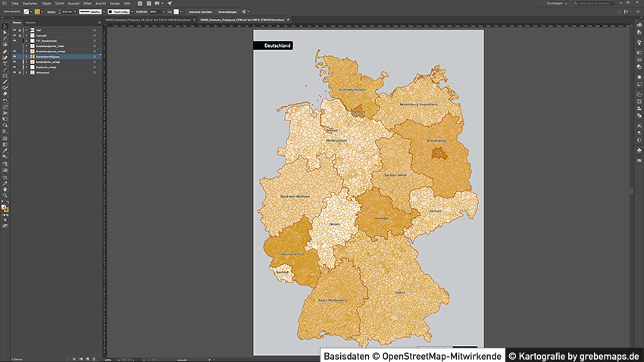Click the Dokument einrichten button
Screen dimensions: 644x362
pos(200,12)
